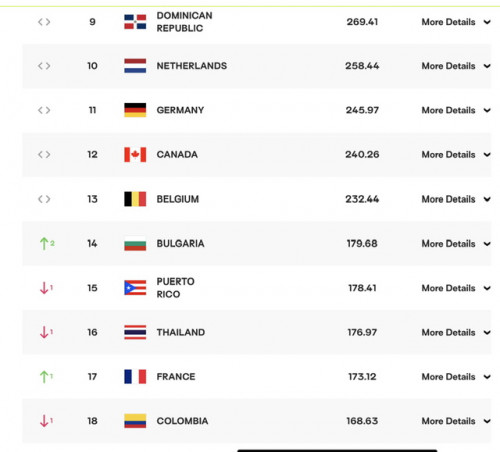The width and height of the screenshot is (500, 452).
Task: Expand Canada details chevron
Action: click(487, 155)
